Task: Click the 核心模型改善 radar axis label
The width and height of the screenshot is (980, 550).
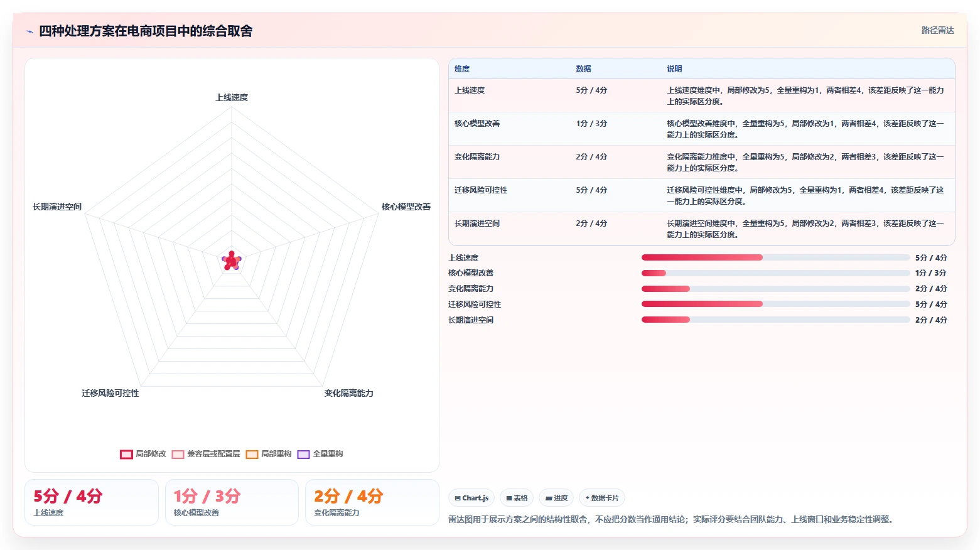Action: [x=406, y=207]
